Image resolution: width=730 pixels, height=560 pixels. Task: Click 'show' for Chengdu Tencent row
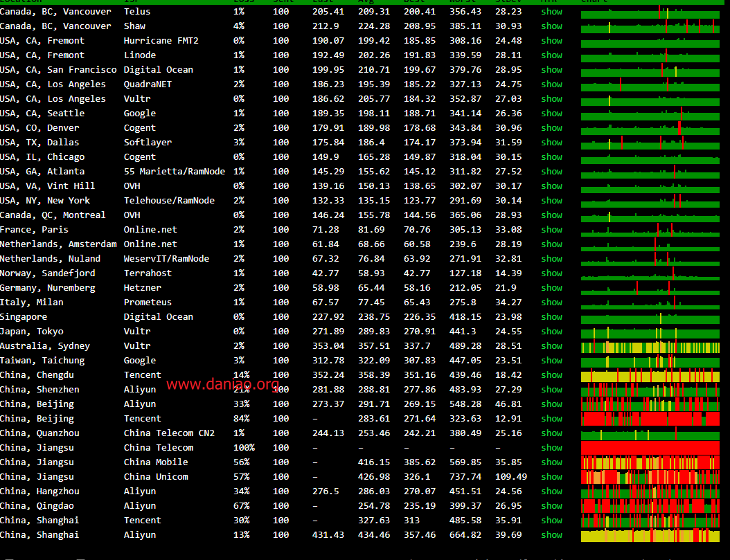click(552, 375)
